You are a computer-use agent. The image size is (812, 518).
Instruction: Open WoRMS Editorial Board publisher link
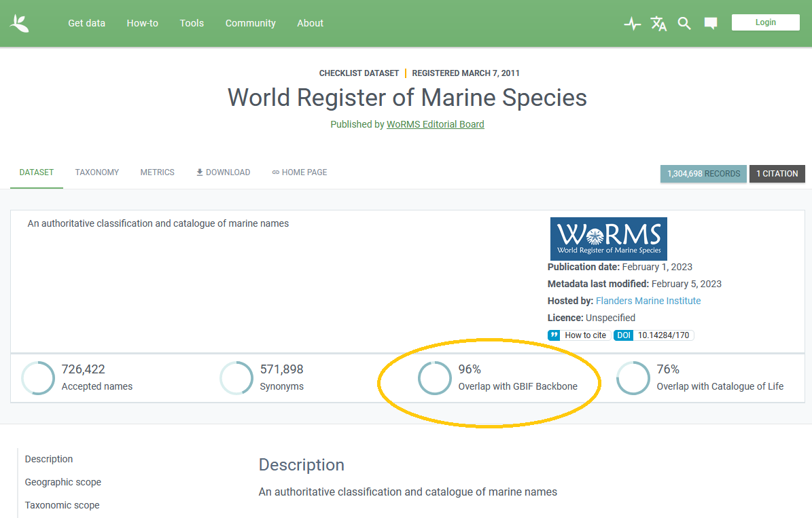435,124
